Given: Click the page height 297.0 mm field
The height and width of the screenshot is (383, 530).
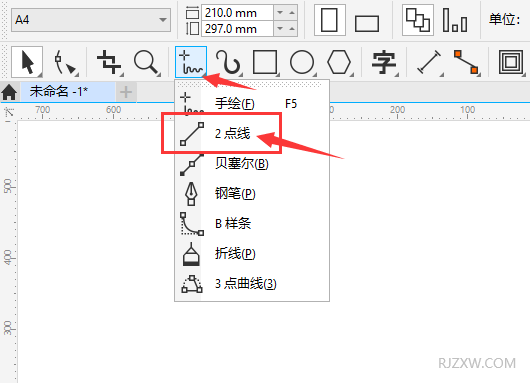Looking at the screenshot, I should click(x=237, y=29).
